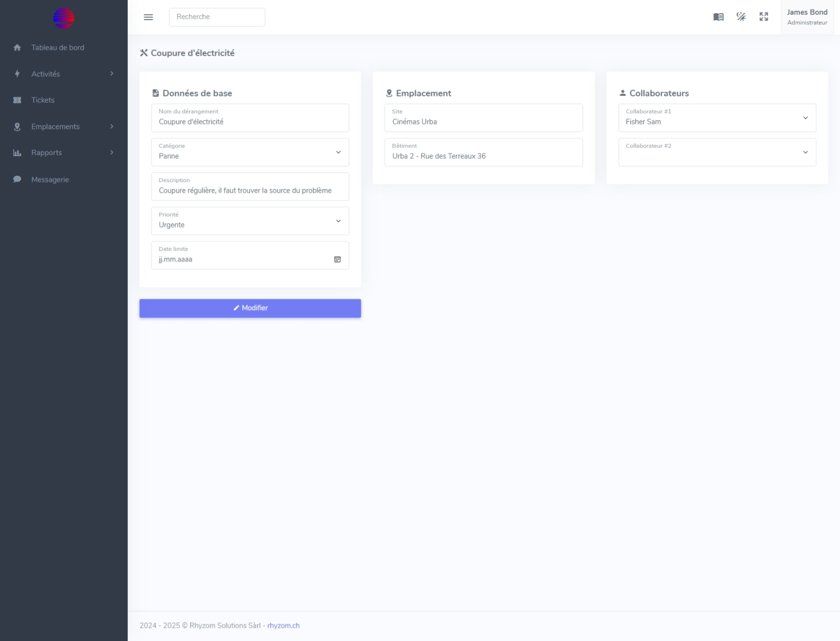Open James Bond user profile menu
840x641 pixels.
coord(807,17)
